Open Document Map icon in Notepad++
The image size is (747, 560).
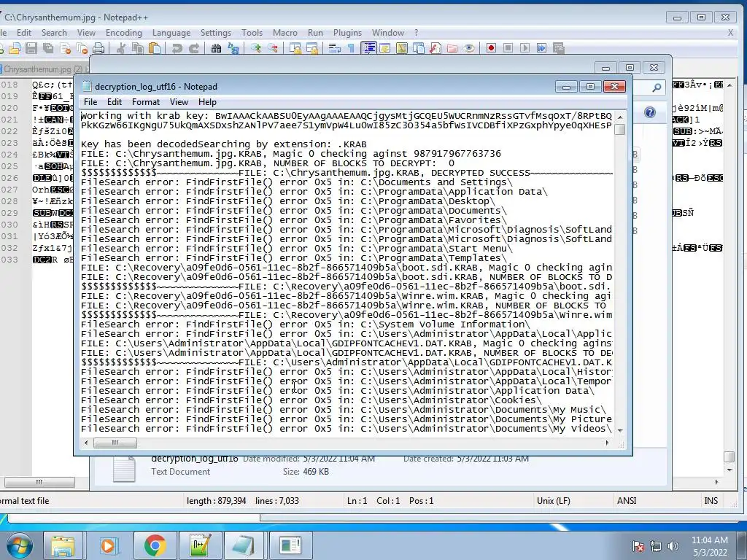(x=402, y=48)
